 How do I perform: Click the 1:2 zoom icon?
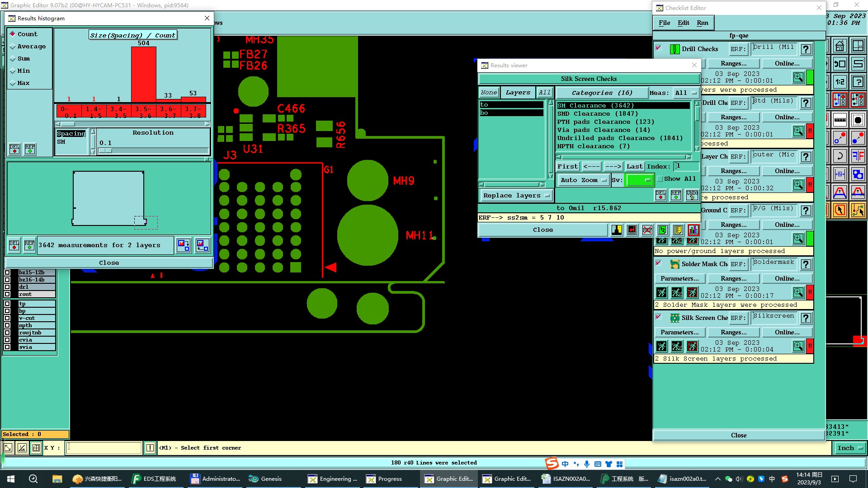[840, 82]
